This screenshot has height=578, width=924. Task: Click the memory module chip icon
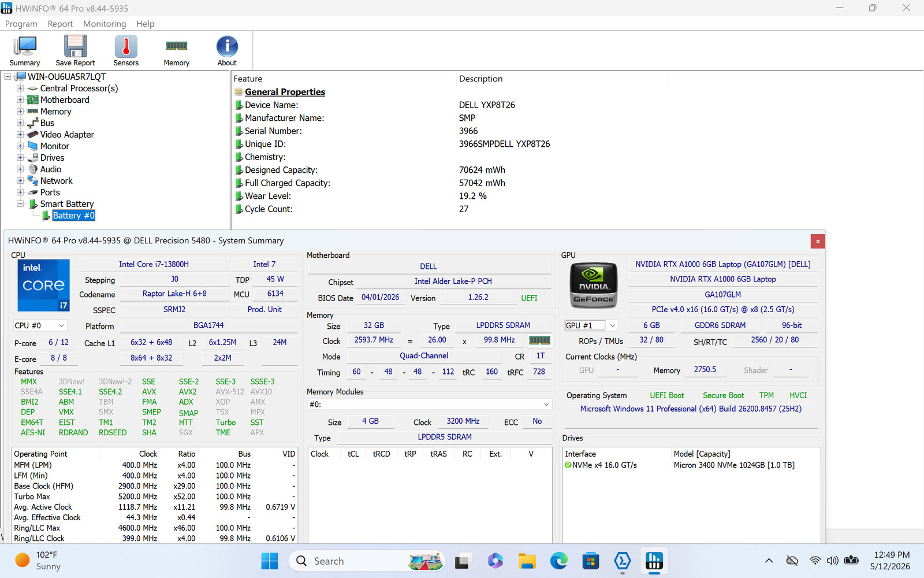click(540, 340)
